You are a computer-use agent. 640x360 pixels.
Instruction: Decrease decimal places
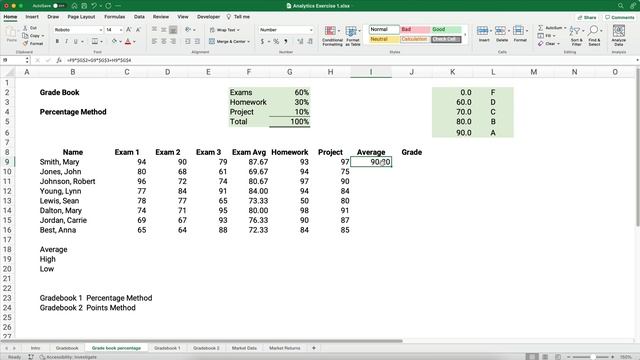pos(310,41)
